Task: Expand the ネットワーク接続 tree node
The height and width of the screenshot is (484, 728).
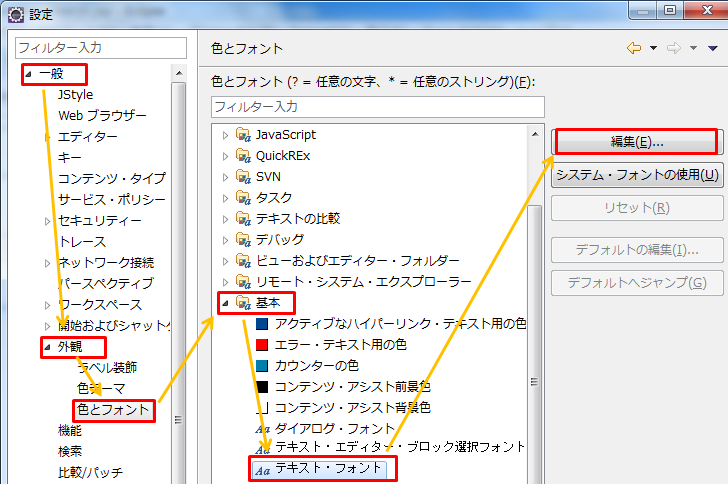Action: click(47, 263)
